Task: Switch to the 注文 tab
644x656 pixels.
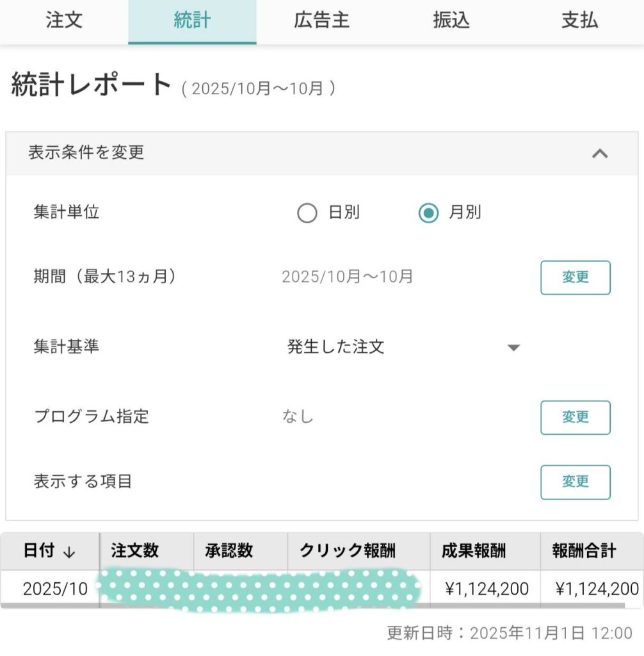Action: pyautogui.click(x=64, y=20)
